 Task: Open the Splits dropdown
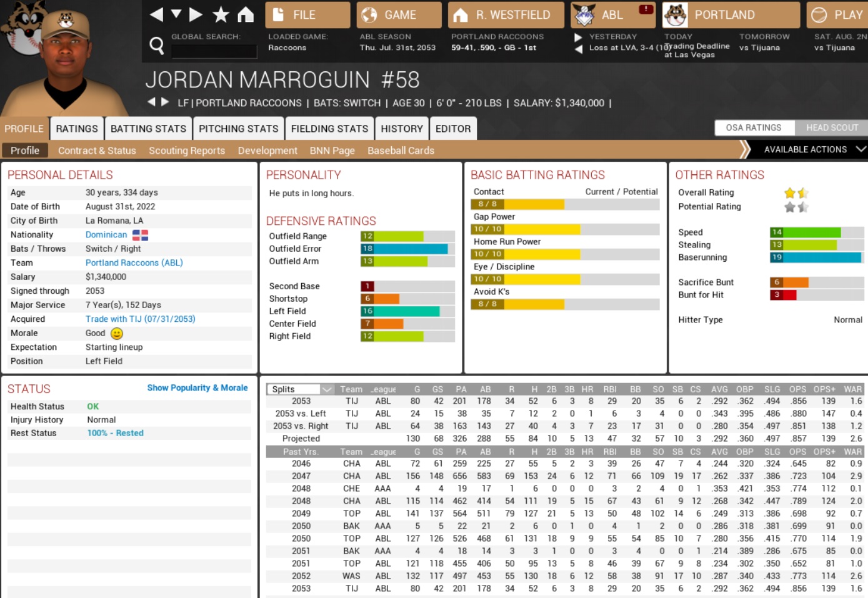tap(301, 389)
